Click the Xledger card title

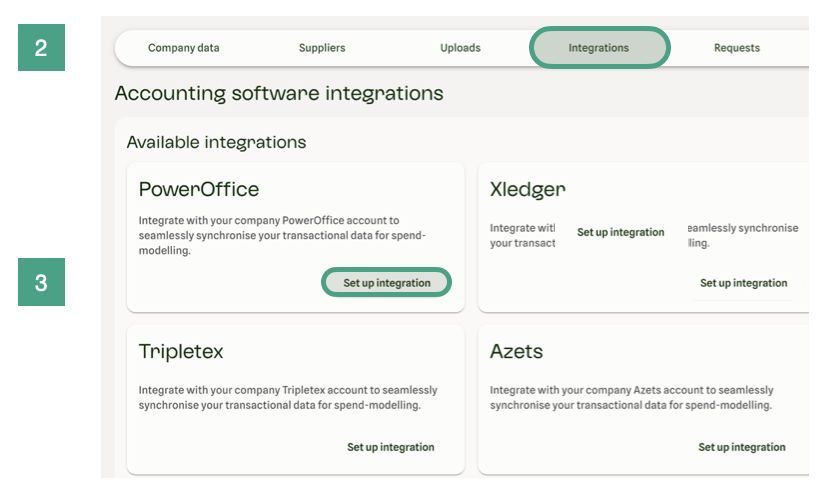pyautogui.click(x=527, y=189)
